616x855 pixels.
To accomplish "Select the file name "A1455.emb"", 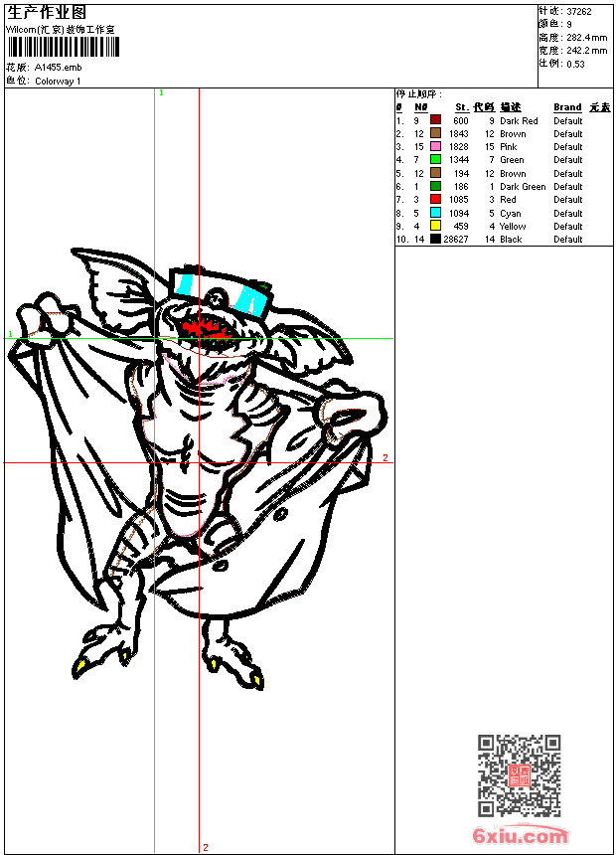I will click(58, 68).
